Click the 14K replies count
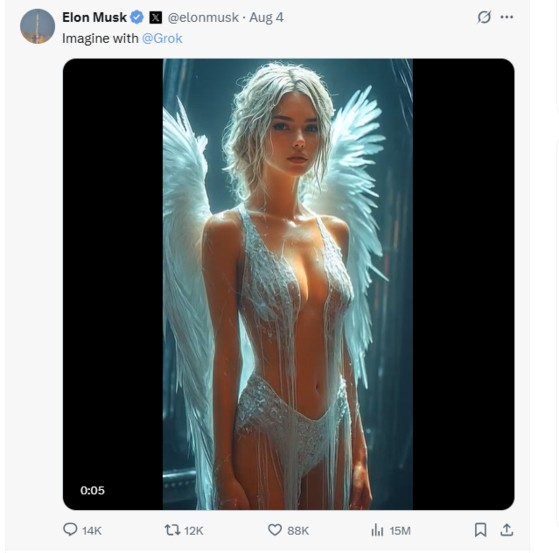The image size is (559, 553). (x=92, y=531)
